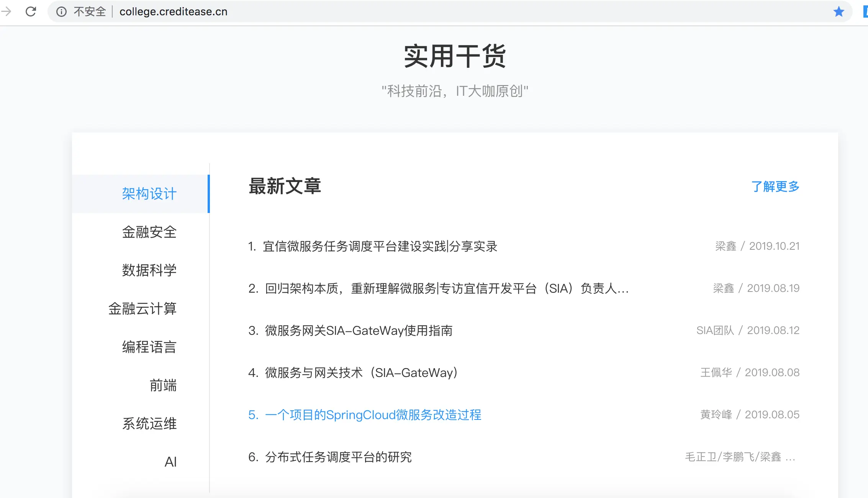
Task: Open article 回归架构本质，重新理解微服务
Action: (446, 288)
